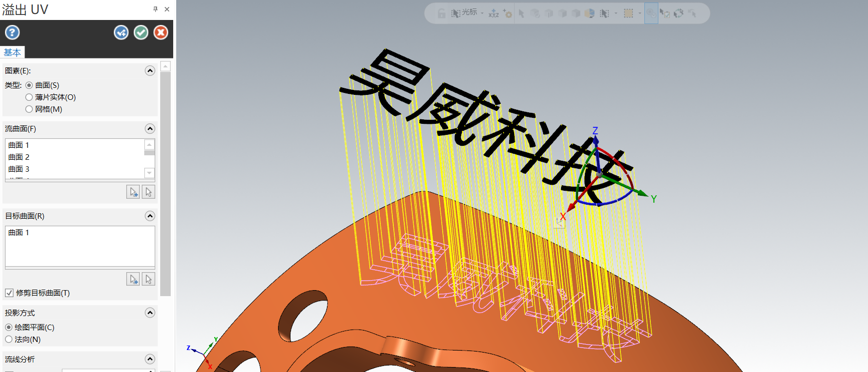Toggle the highlighted selection toggle icon
Screen dimensions: 868x372
point(651,13)
